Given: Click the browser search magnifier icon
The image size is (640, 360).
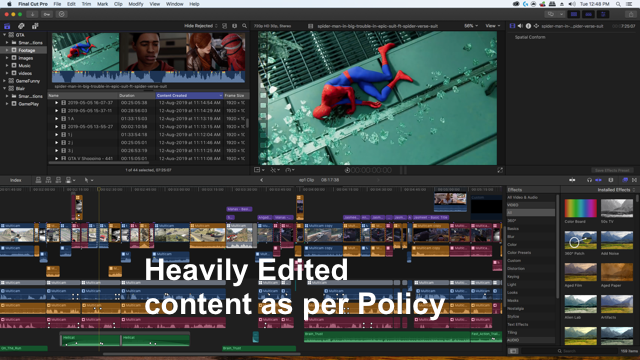Looking at the screenshot, I should [244, 26].
